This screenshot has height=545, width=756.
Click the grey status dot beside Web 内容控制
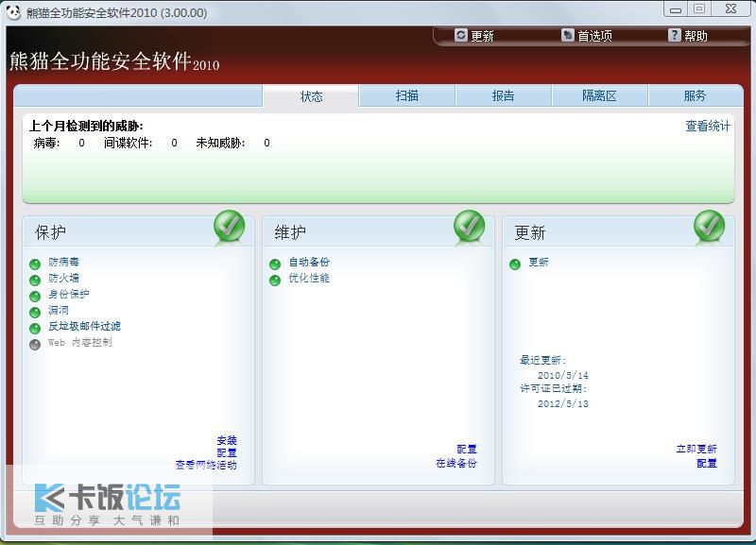pos(35,345)
